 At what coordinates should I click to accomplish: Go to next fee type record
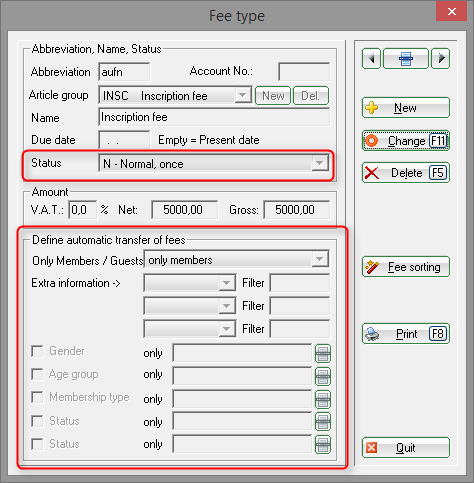click(x=441, y=59)
